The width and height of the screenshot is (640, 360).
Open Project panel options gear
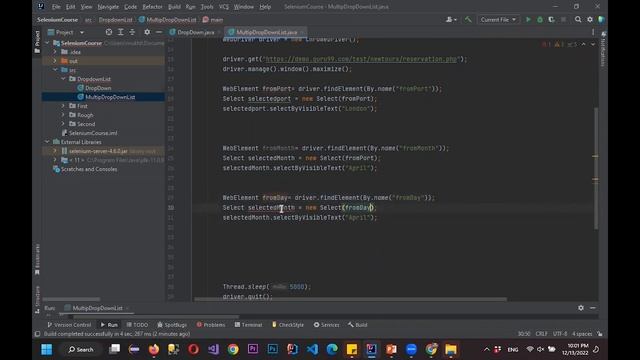[147, 32]
